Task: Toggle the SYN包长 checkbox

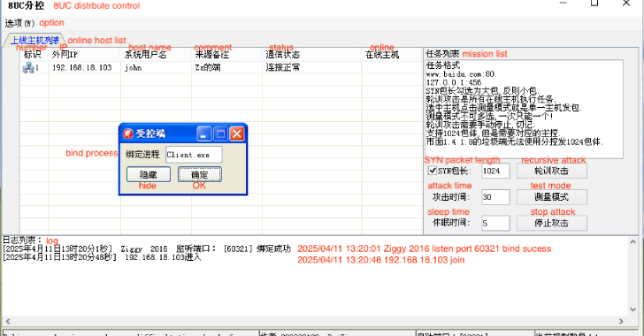Action: tap(432, 171)
